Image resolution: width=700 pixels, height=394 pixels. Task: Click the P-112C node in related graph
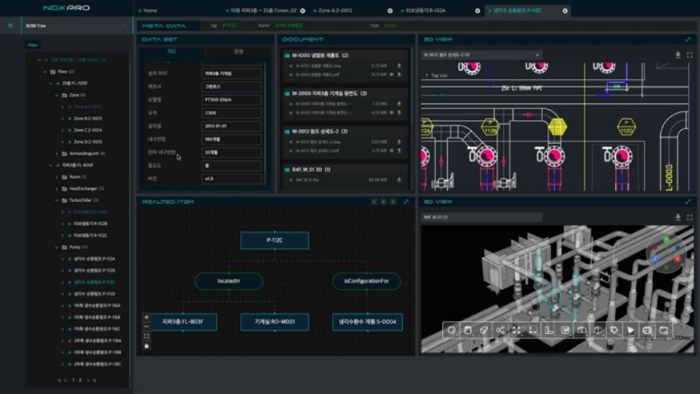[x=275, y=240]
